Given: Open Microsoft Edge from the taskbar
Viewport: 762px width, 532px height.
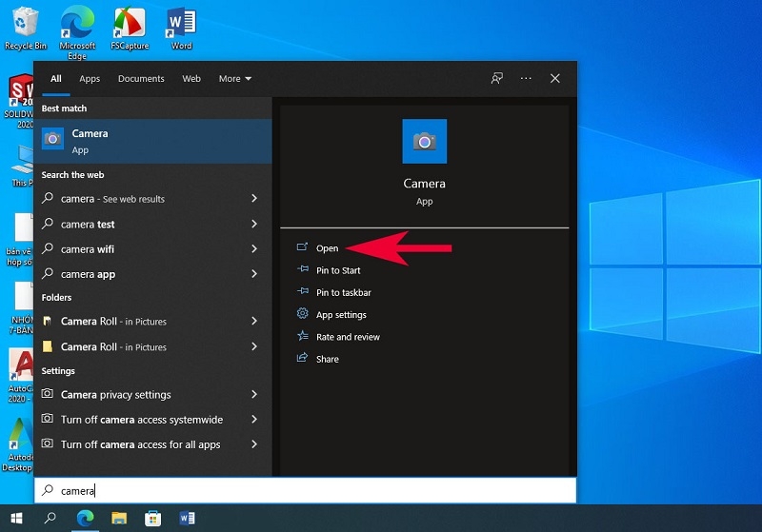Looking at the screenshot, I should [x=85, y=519].
